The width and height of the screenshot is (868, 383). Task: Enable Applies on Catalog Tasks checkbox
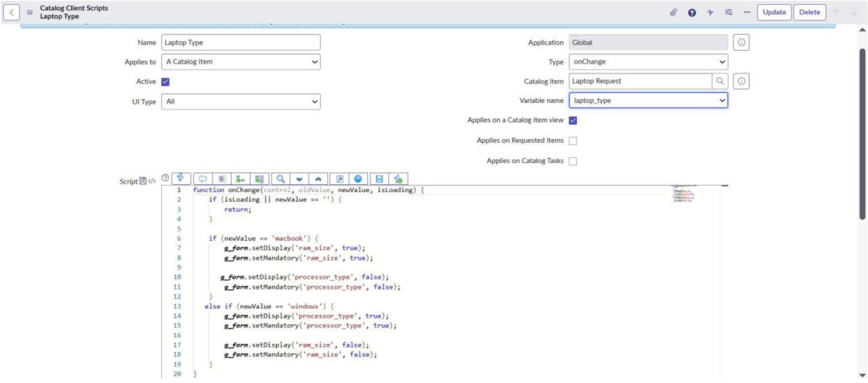pos(573,161)
